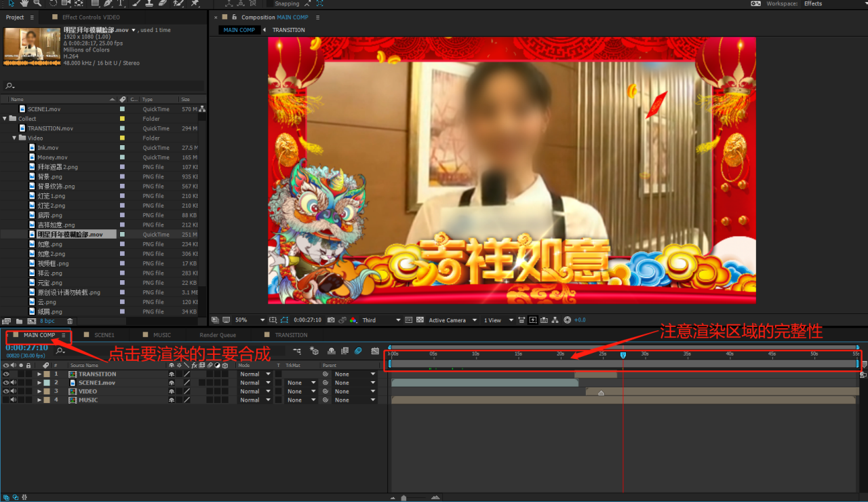Click the current time 0:00:27:10 in viewer

coord(307,320)
